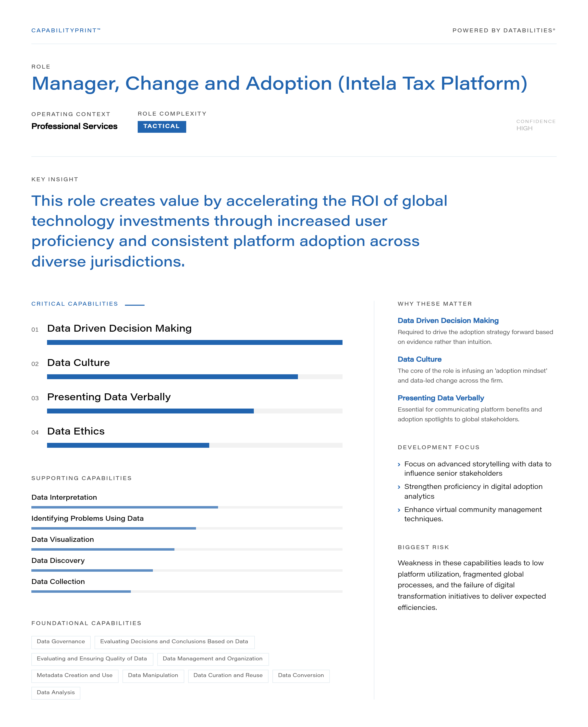The image size is (588, 727).
Task: Click the Data Culture critical capability title
Action: pos(79,363)
